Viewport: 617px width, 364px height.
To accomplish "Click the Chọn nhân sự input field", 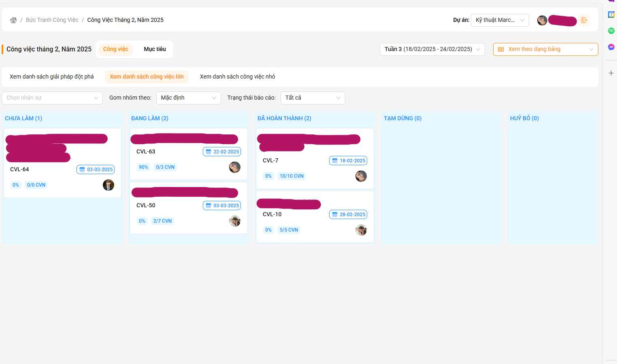I will tap(52, 98).
